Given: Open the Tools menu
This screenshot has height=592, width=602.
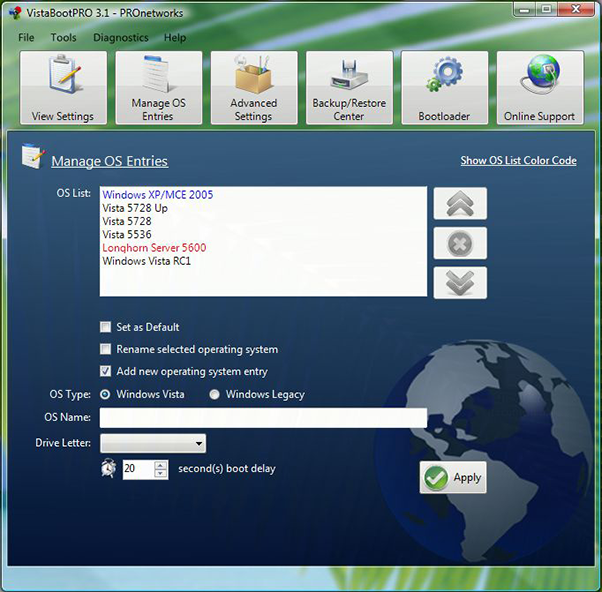Looking at the screenshot, I should click(x=63, y=38).
